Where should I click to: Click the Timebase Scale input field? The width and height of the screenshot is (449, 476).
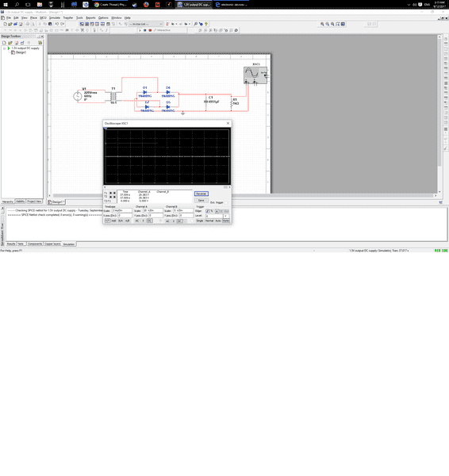[122, 210]
